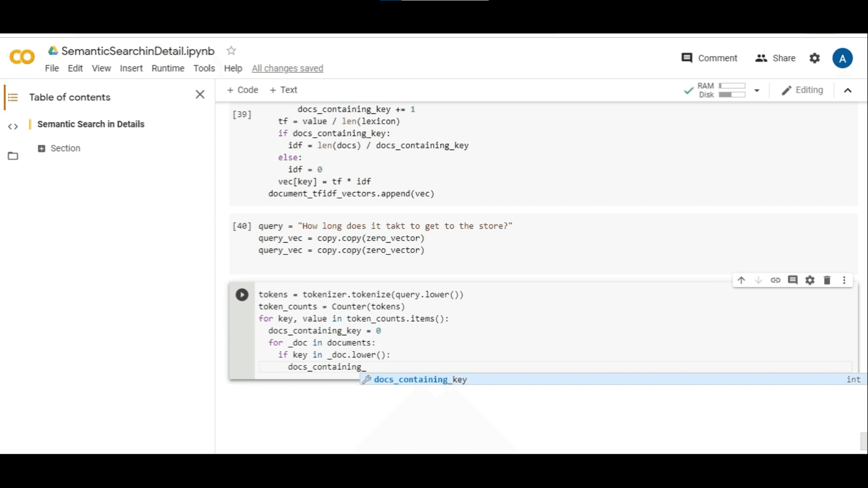The width and height of the screenshot is (868, 488).
Task: Collapse the header with the chevron
Action: tap(848, 90)
